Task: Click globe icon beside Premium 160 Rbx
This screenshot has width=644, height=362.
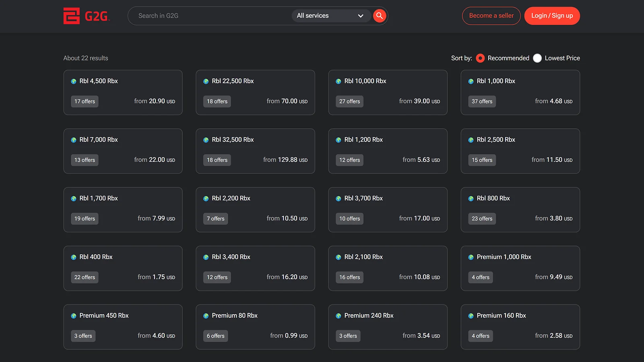Action: click(471, 316)
